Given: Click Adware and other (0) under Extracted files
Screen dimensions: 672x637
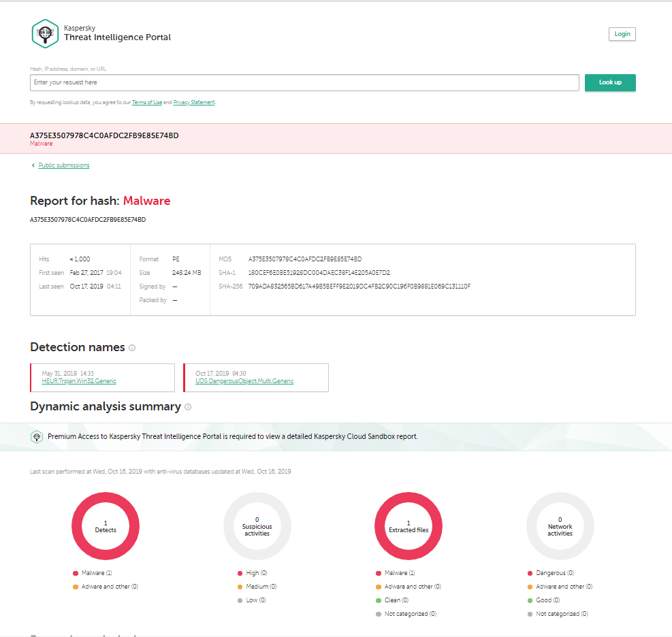Looking at the screenshot, I should (413, 587).
